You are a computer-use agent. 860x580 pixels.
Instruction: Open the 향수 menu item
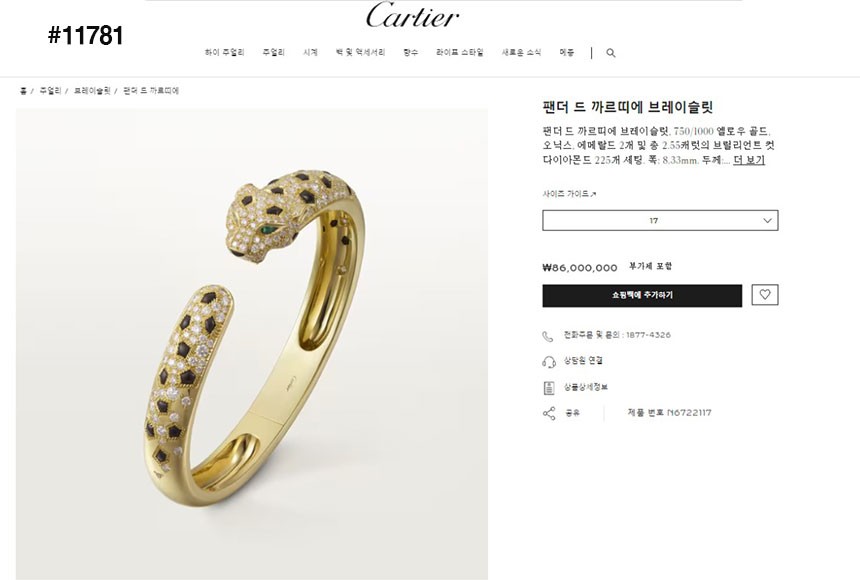click(411, 53)
